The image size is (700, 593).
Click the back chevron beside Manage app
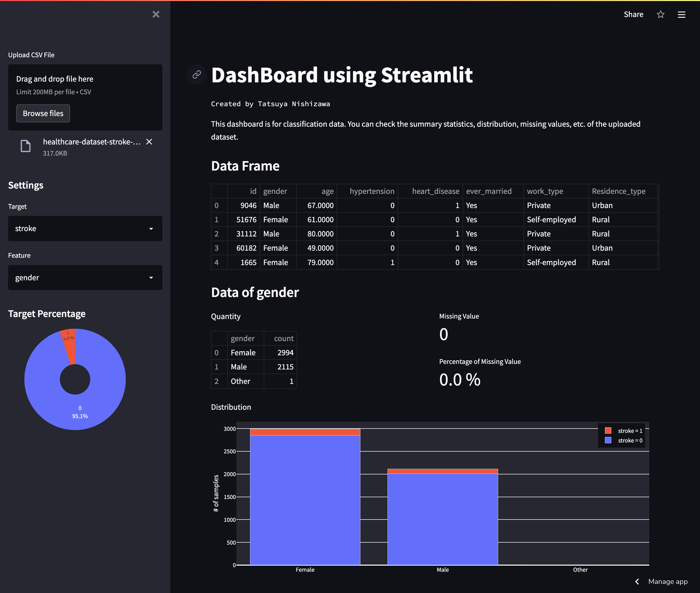coord(637,582)
